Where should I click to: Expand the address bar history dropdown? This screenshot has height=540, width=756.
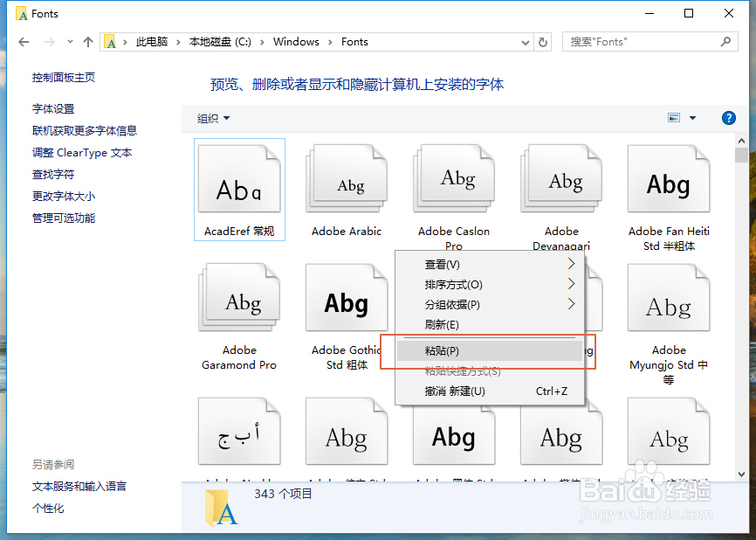pos(526,43)
